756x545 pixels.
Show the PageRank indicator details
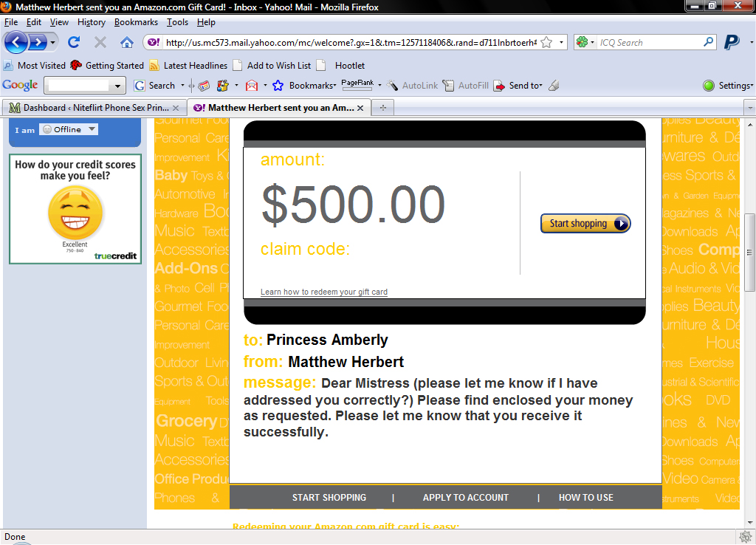point(357,84)
